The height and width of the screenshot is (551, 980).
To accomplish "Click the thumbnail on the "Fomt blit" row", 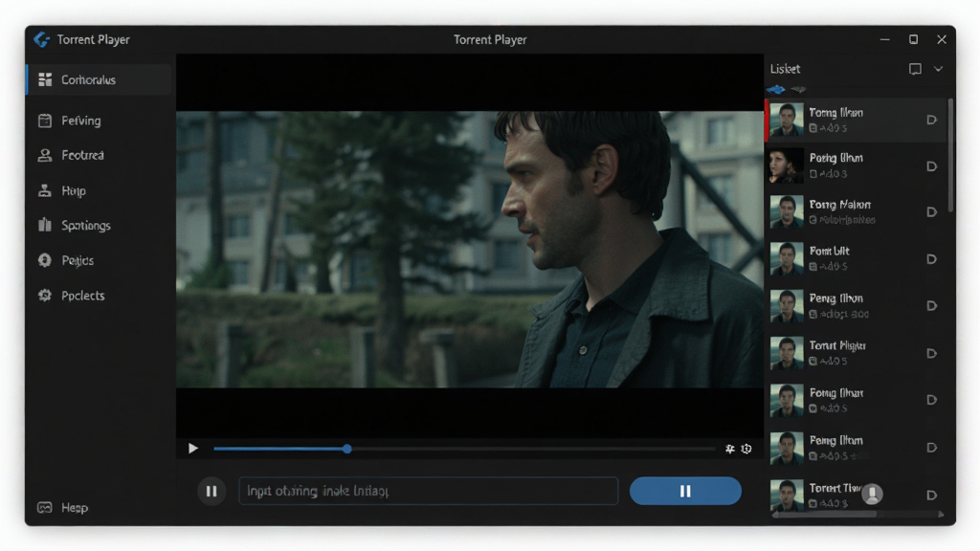I will 787,258.
